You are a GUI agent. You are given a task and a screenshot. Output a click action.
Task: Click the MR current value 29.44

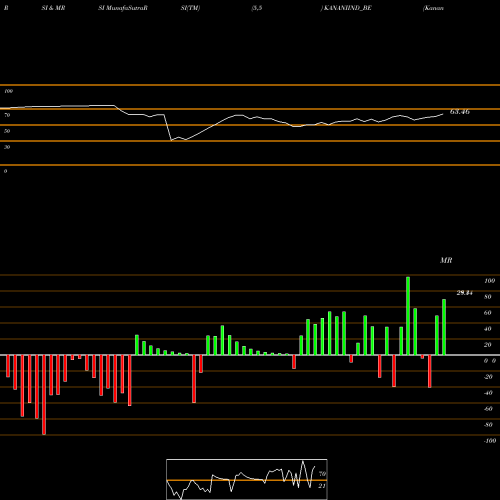point(464,293)
